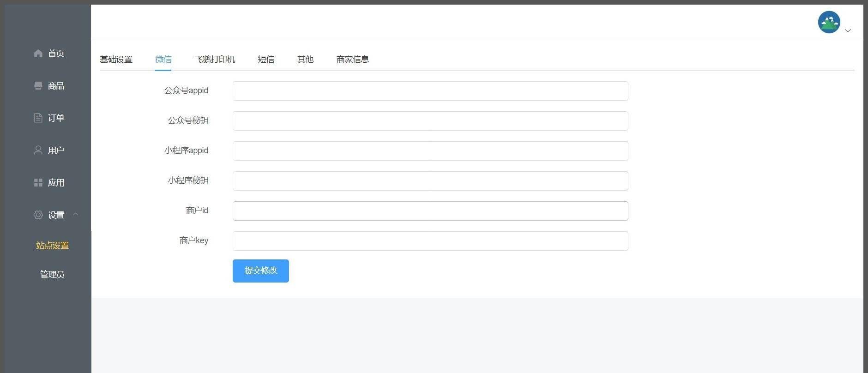868x373 pixels.
Task: Expand the dropdown arrow next to avatar
Action: (x=848, y=30)
